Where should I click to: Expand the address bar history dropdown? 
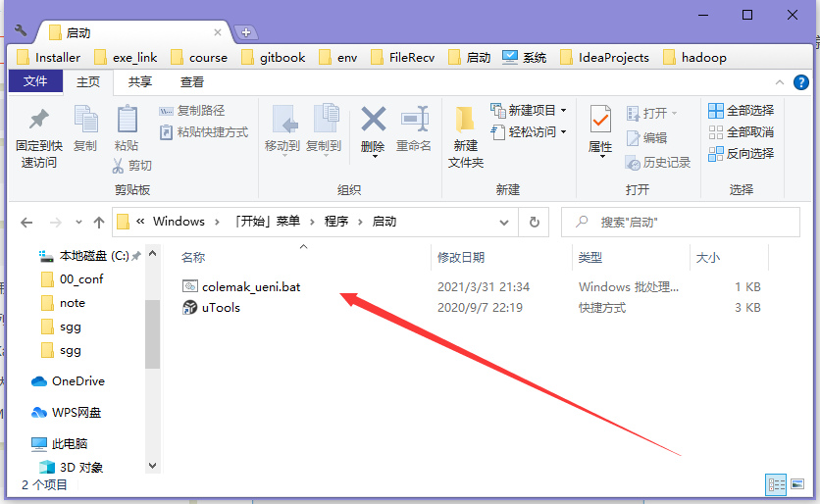tap(504, 223)
